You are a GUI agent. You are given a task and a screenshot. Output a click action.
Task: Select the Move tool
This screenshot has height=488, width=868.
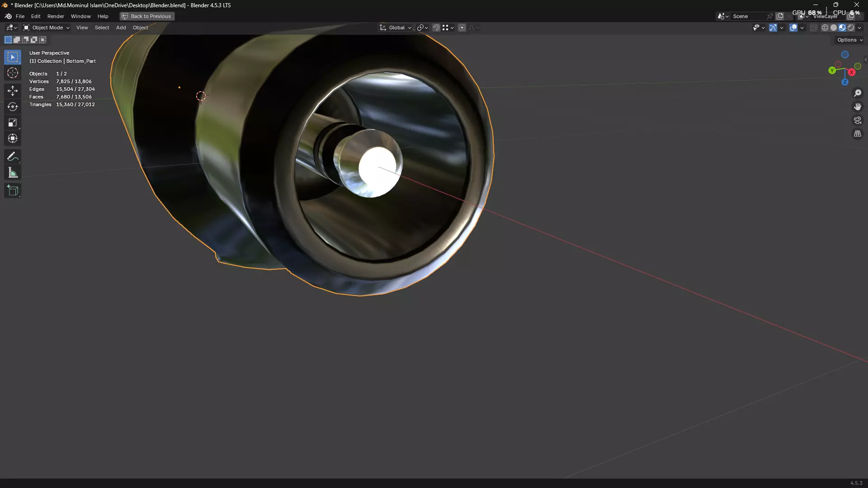[13, 90]
